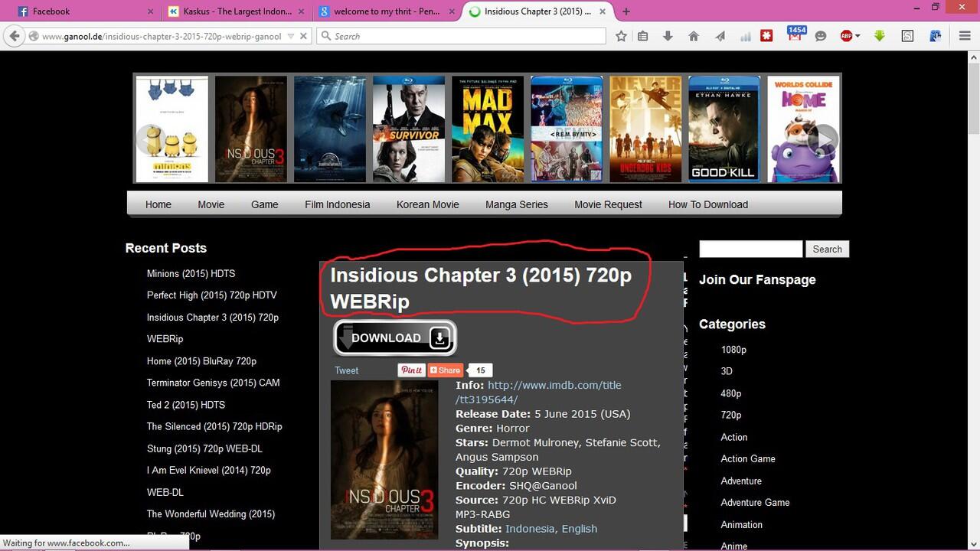Click the green download arrow extension
980x551 pixels.
pos(880,36)
